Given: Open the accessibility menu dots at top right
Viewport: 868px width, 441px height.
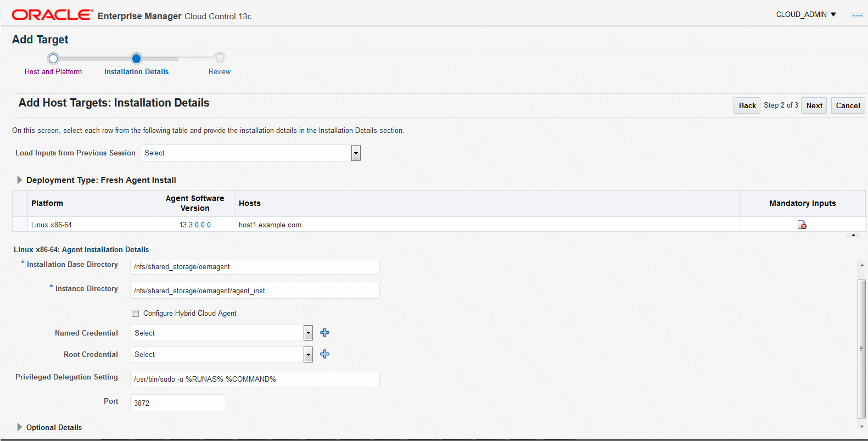Looking at the screenshot, I should [857, 15].
